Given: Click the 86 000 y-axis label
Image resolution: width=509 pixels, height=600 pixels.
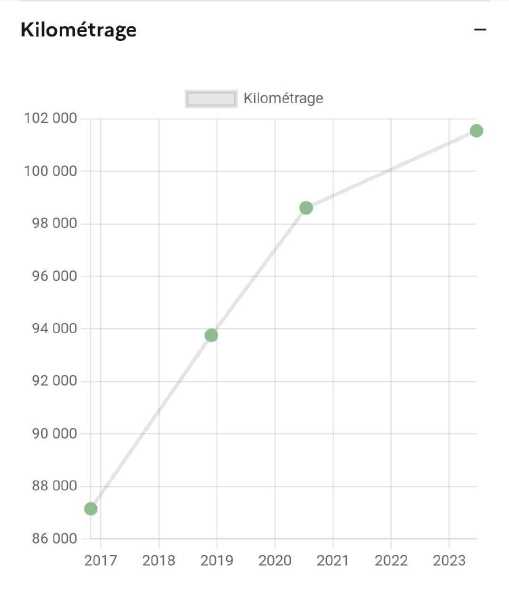Looking at the screenshot, I should (54, 538).
